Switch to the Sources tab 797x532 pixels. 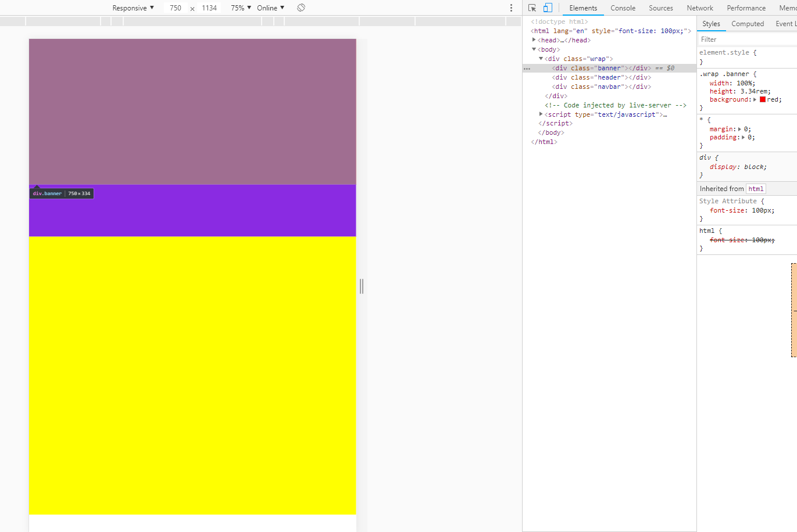661,8
